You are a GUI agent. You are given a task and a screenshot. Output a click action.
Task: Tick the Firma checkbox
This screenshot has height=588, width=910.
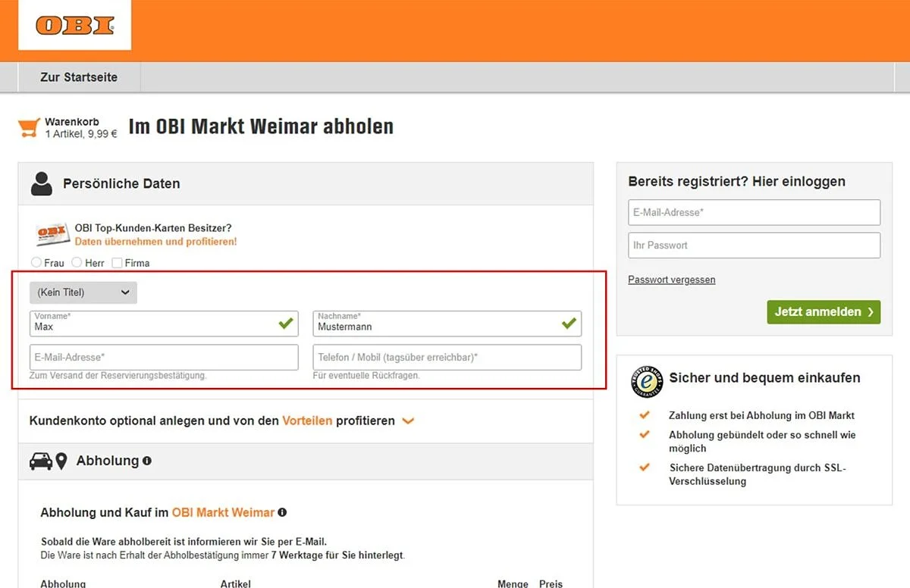click(x=117, y=263)
